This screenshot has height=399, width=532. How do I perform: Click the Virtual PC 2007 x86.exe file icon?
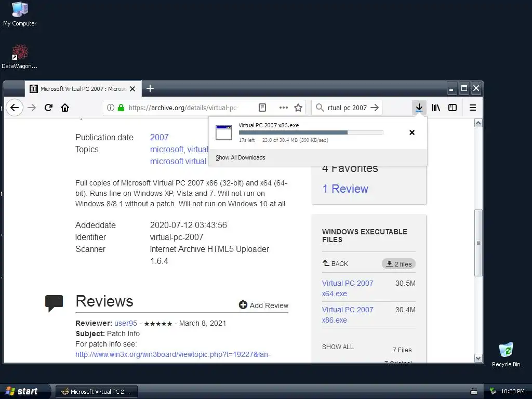click(224, 132)
